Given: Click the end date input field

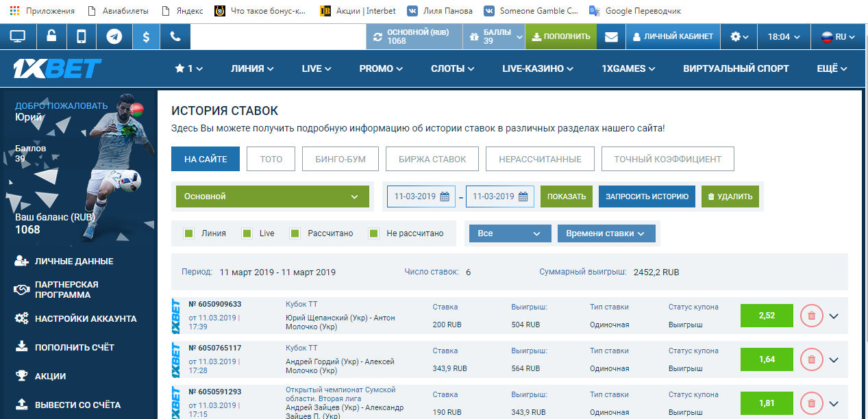Looking at the screenshot, I should [x=493, y=196].
